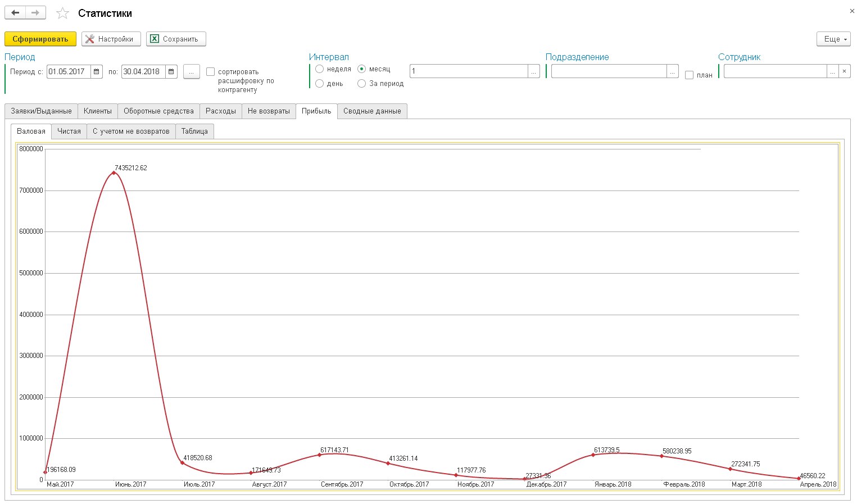This screenshot has width=857, height=504.
Task: Click the forward navigation arrow
Action: coord(35,12)
